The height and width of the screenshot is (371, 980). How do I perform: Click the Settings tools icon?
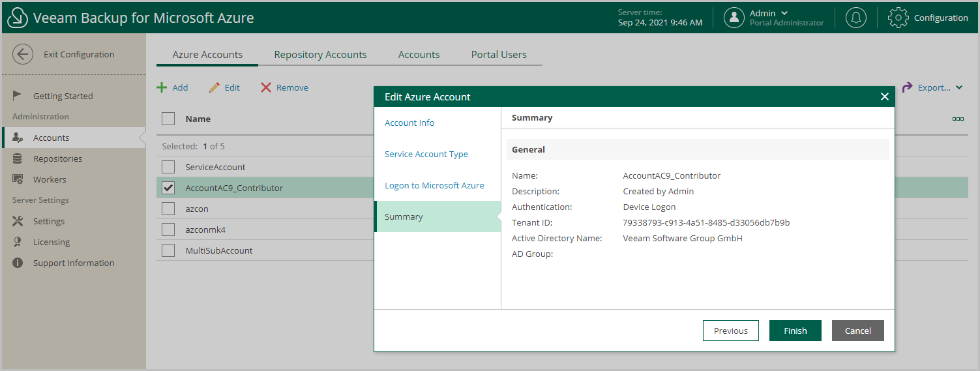pos(18,221)
